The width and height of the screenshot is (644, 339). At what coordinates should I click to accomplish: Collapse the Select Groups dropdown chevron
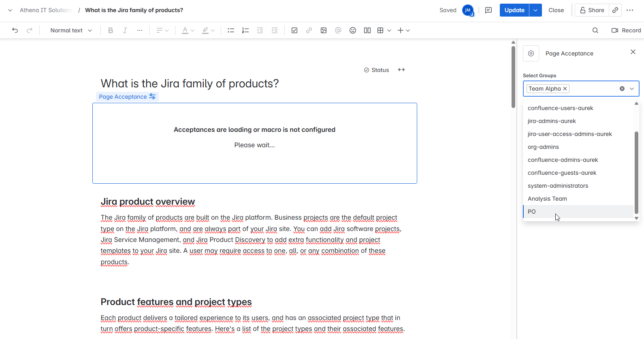click(632, 89)
